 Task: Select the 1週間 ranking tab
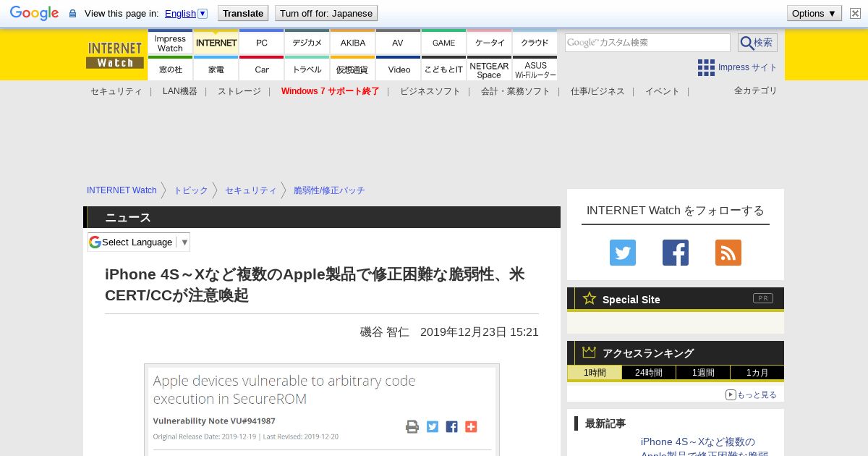[703, 373]
